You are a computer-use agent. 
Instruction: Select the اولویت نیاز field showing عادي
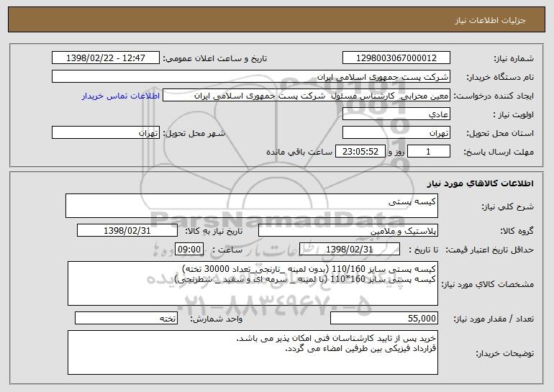(396, 114)
